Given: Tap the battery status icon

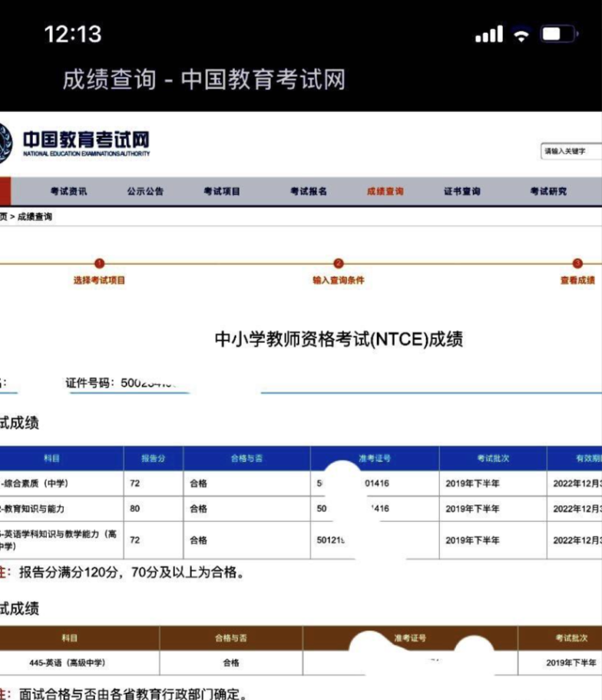Looking at the screenshot, I should 559,34.
